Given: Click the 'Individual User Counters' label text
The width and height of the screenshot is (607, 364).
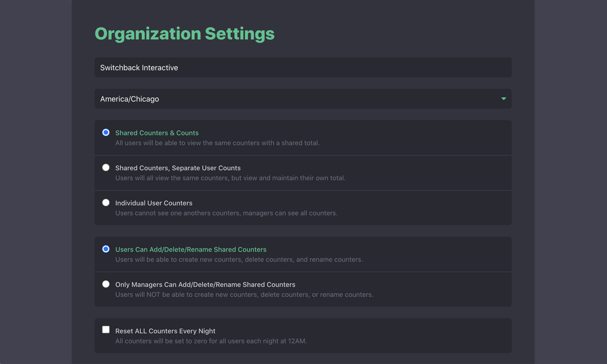Looking at the screenshot, I should pyautogui.click(x=154, y=203).
